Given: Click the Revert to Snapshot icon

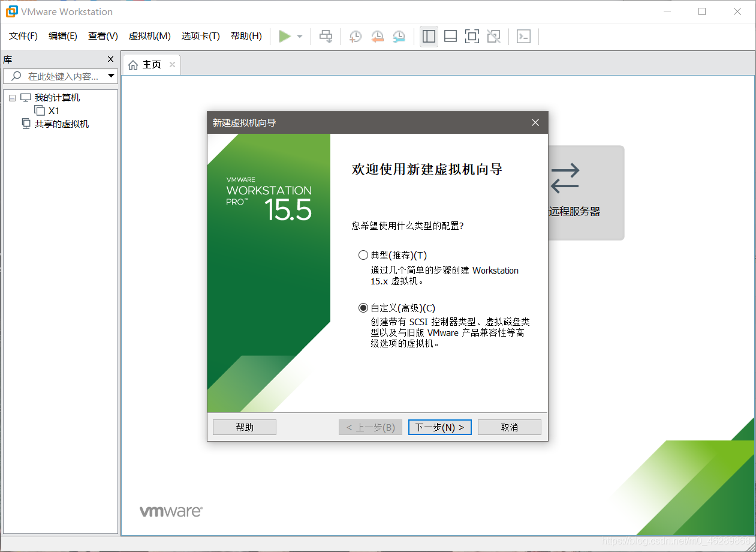Looking at the screenshot, I should [377, 37].
